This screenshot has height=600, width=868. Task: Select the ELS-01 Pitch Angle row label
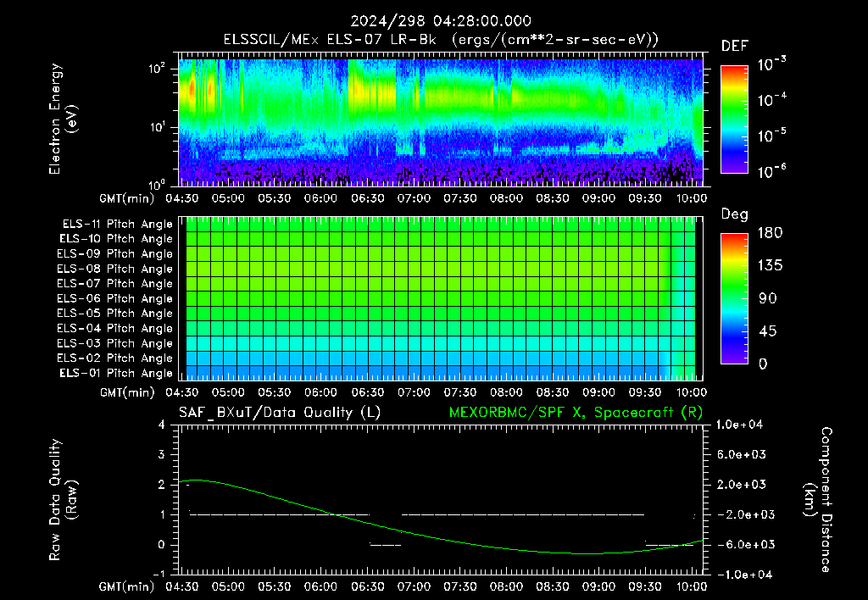tap(115, 373)
